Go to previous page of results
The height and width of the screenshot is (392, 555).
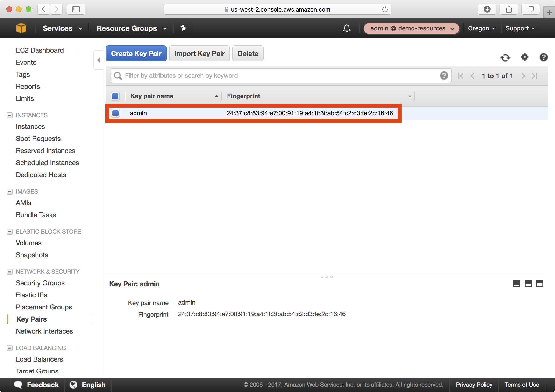(472, 76)
